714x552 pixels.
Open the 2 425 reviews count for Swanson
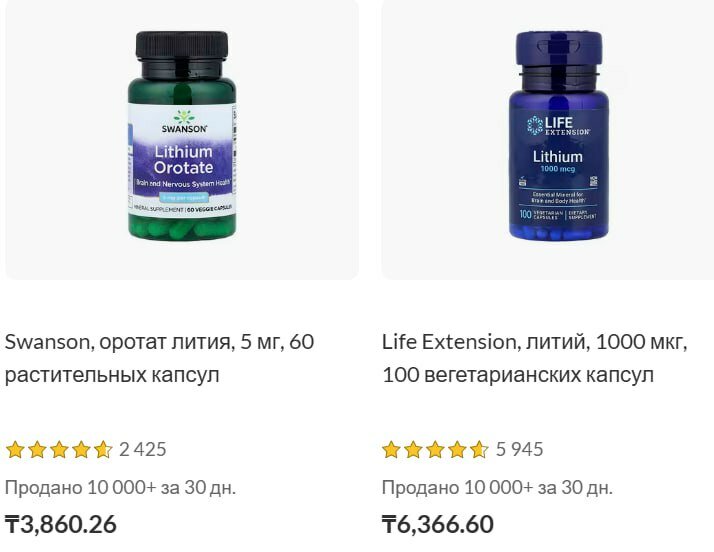pyautogui.click(x=143, y=450)
